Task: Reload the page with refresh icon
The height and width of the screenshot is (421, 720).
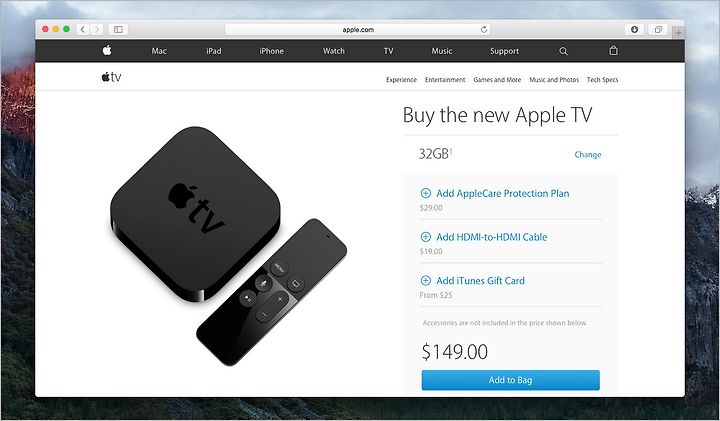Action: [484, 29]
